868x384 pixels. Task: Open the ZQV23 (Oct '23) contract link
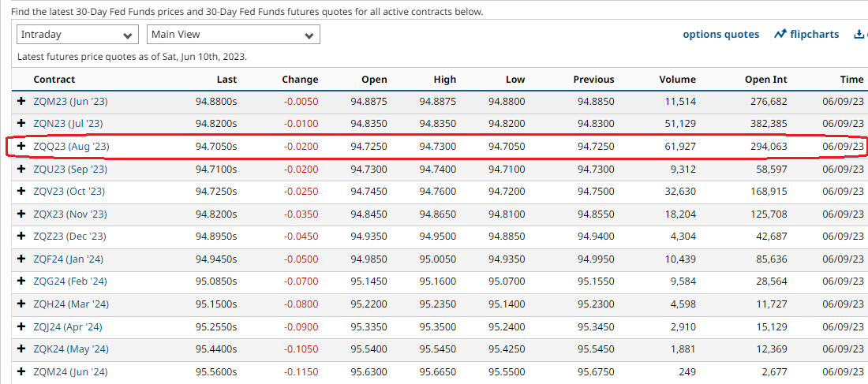coord(69,192)
